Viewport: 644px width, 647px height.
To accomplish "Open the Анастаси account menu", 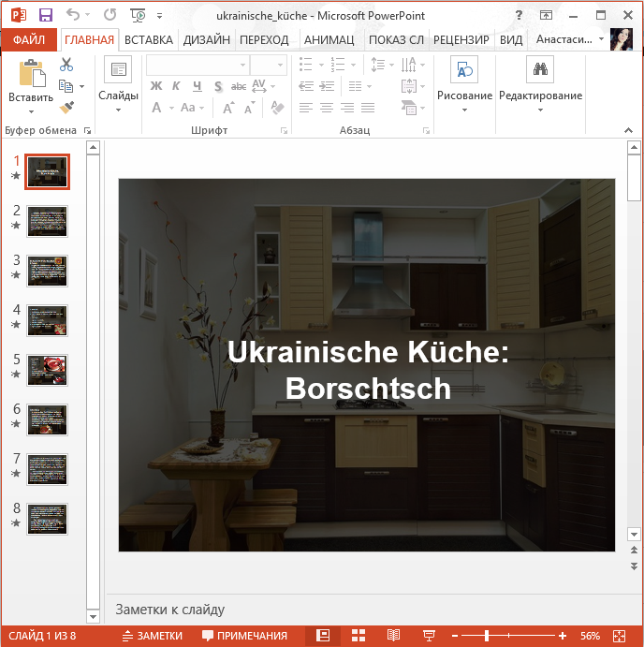I will [570, 39].
